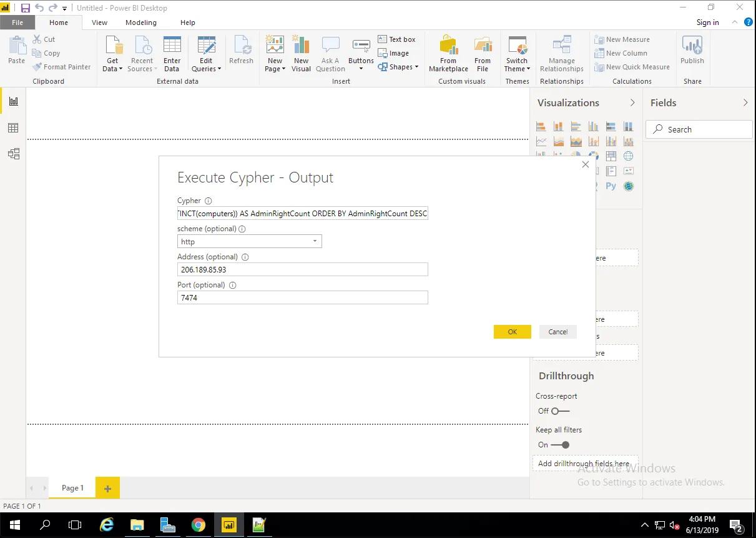756x538 pixels.
Task: Toggle the Cross-report drillthrough switch
Action: [561, 411]
